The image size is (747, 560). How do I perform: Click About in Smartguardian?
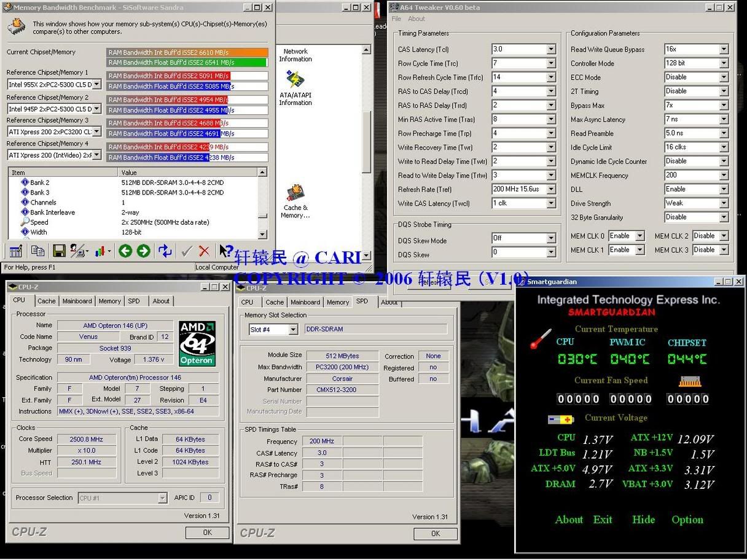tap(569, 519)
